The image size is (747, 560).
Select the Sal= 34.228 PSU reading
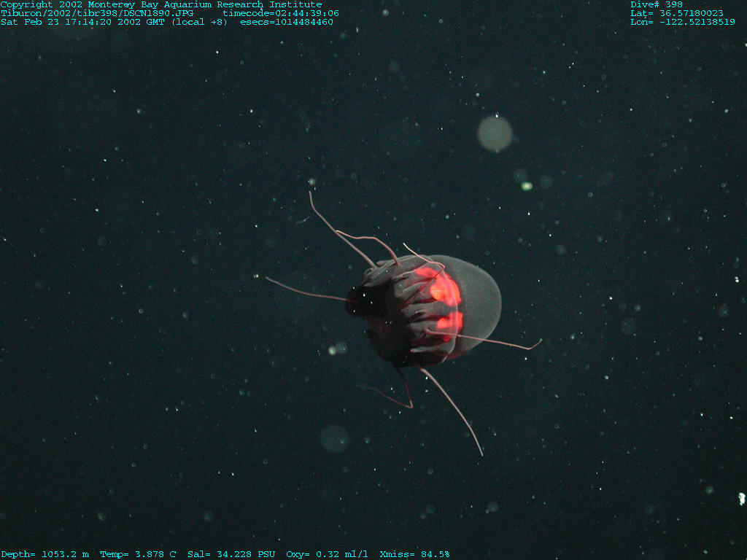coord(231,554)
